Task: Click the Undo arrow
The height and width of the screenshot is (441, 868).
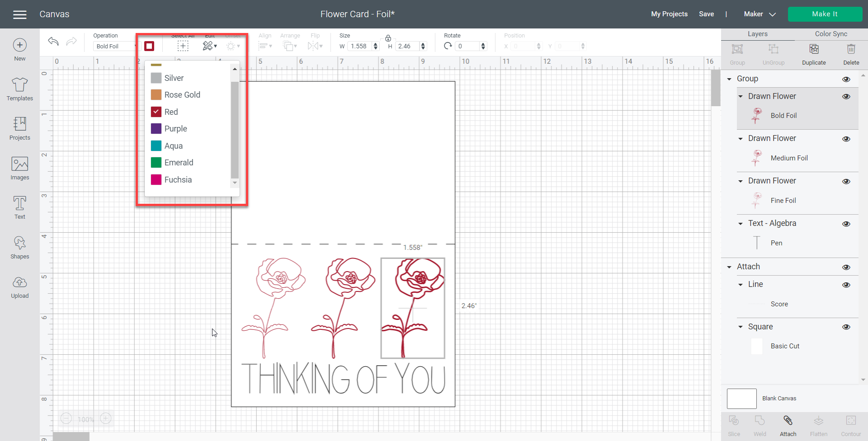Action: (53, 42)
